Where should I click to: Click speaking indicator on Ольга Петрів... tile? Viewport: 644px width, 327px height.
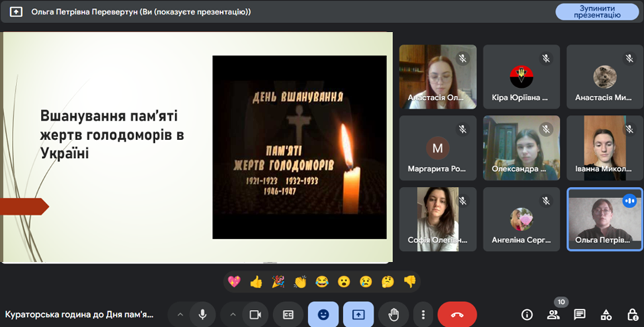point(629,201)
